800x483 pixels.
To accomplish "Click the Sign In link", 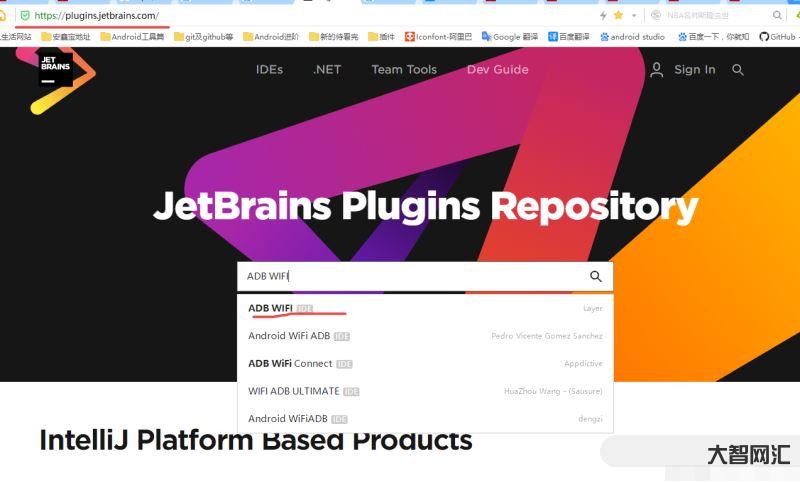I will point(694,70).
